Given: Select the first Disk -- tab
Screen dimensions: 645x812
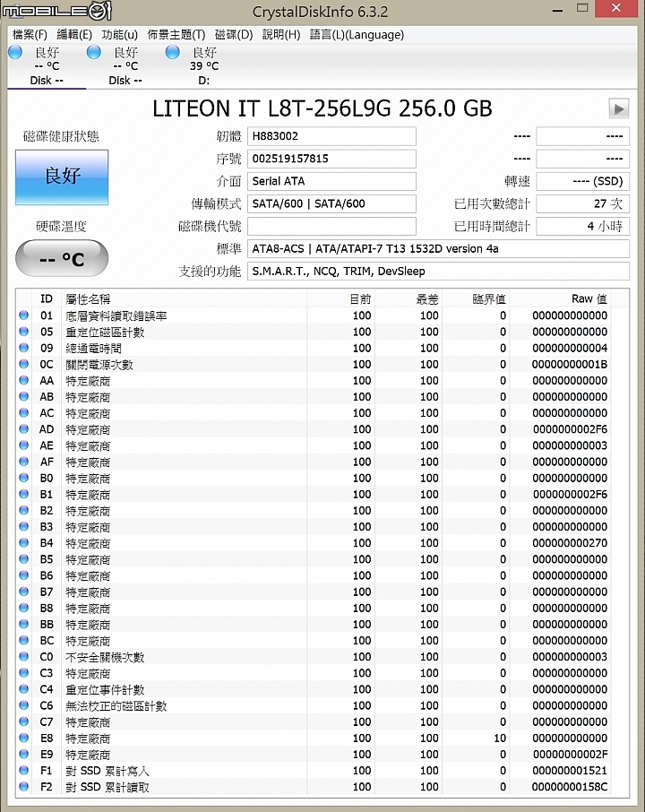Looking at the screenshot, I should pos(47,66).
